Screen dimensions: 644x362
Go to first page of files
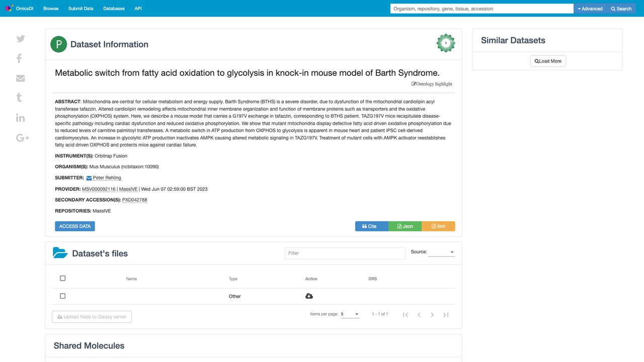coord(406,315)
